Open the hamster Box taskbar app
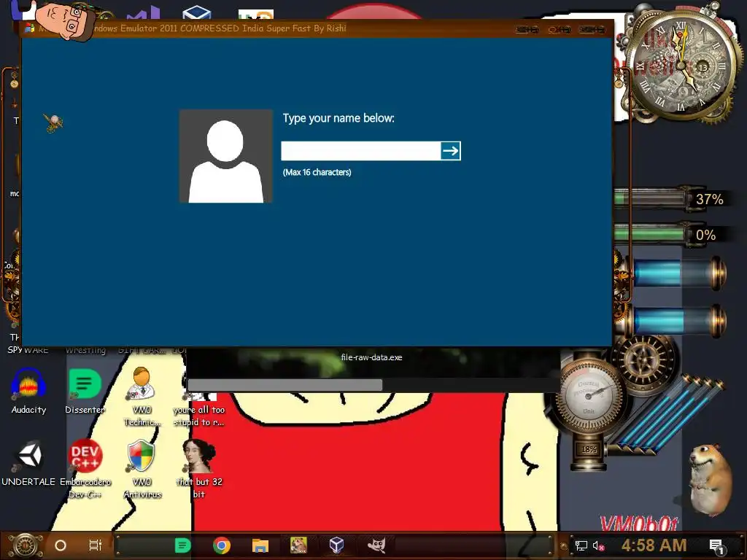 (x=298, y=545)
